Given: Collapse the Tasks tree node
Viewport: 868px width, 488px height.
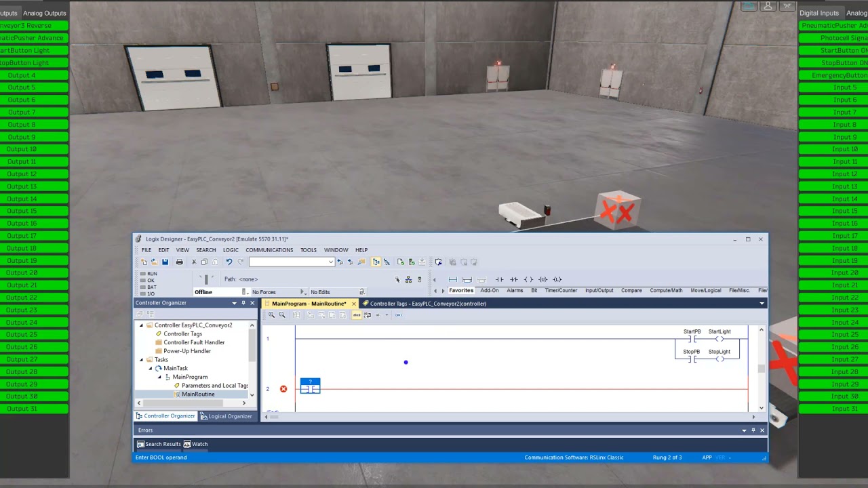Looking at the screenshot, I should point(142,360).
